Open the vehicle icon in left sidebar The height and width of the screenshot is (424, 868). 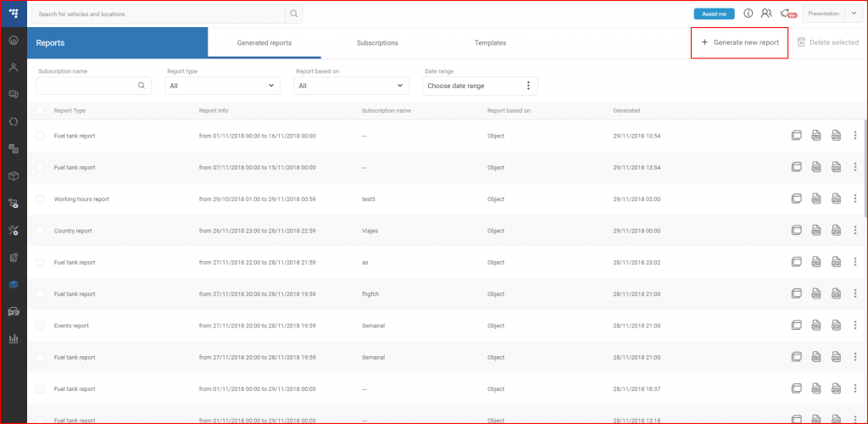pyautogui.click(x=14, y=311)
